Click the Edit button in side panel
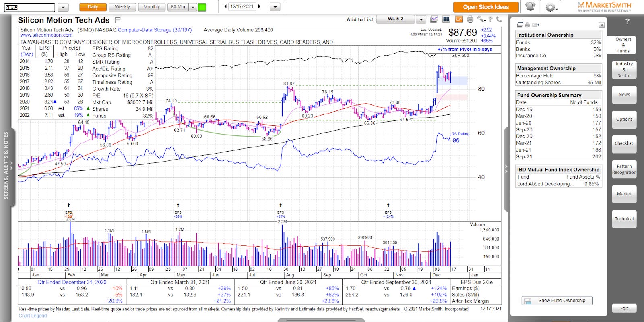The width and height of the screenshot is (644, 322). (624, 308)
